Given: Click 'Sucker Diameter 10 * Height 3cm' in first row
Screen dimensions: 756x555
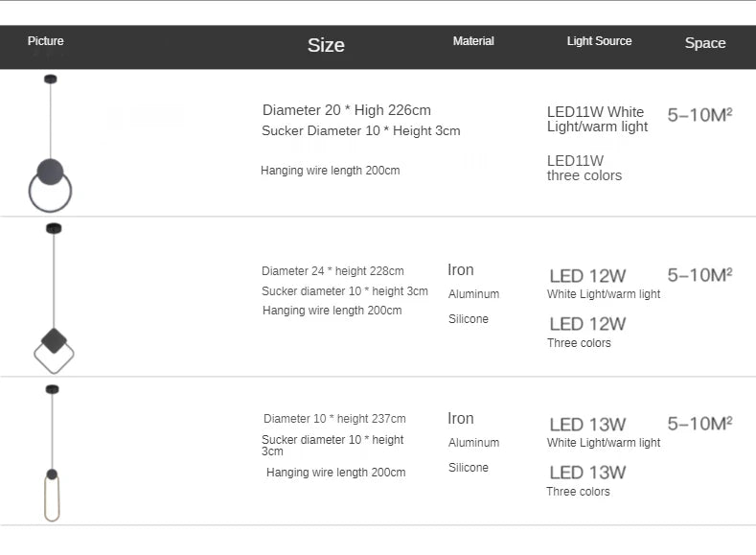Looking at the screenshot, I should point(360,130).
